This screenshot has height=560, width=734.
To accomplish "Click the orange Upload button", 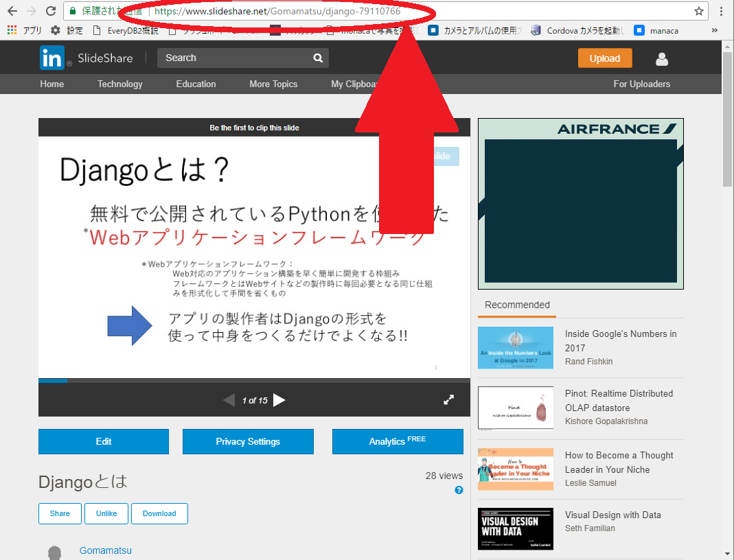I will click(x=605, y=58).
